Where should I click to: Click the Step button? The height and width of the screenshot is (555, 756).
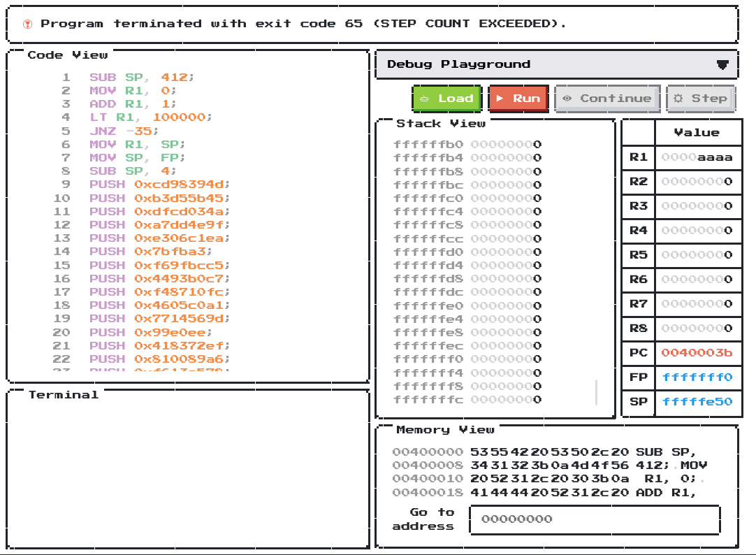click(701, 99)
